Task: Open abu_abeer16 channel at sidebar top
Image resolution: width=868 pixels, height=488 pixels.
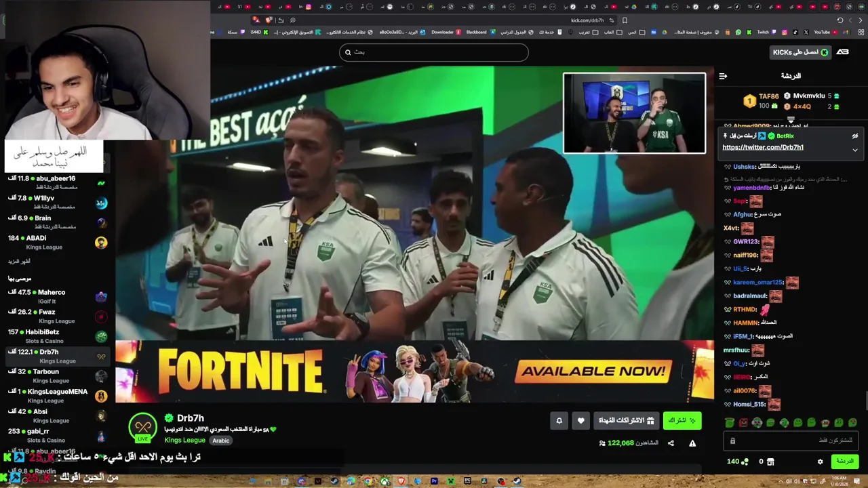Action: click(x=58, y=182)
